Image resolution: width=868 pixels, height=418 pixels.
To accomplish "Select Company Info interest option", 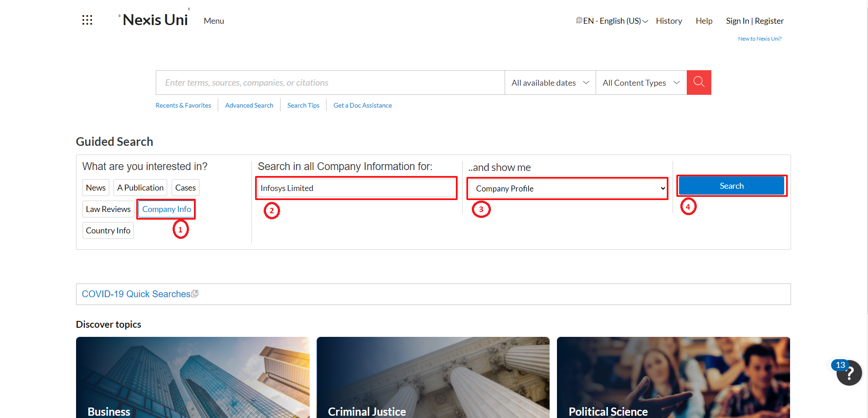I will pyautogui.click(x=167, y=209).
